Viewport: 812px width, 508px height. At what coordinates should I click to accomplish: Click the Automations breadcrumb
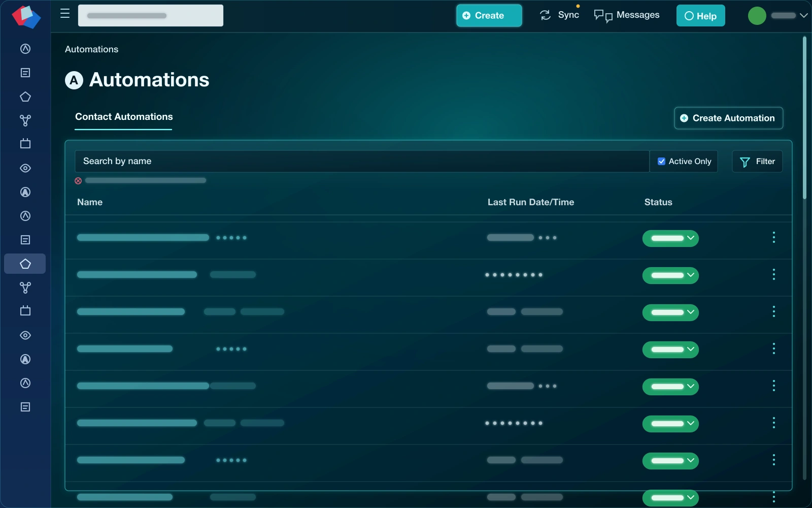(x=91, y=49)
